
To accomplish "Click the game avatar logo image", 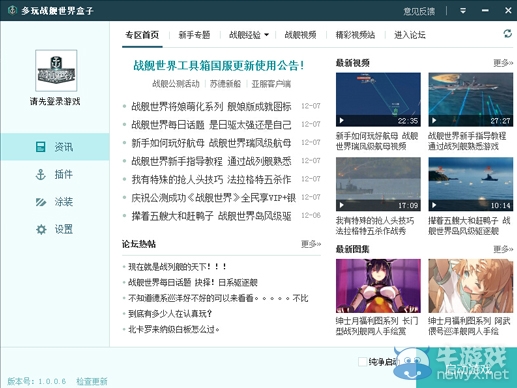I will tap(56, 71).
